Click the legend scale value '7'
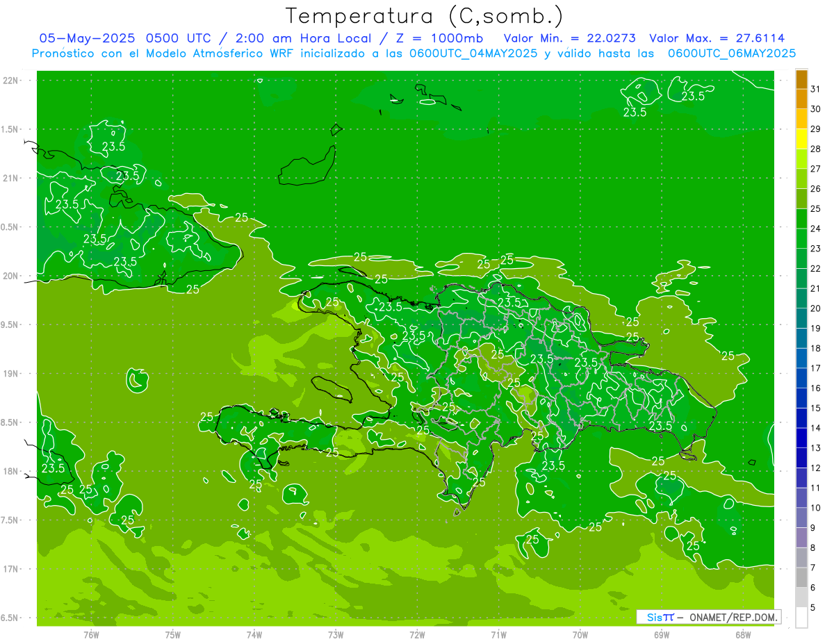Viewport: 834px width, 644px height. click(x=813, y=568)
